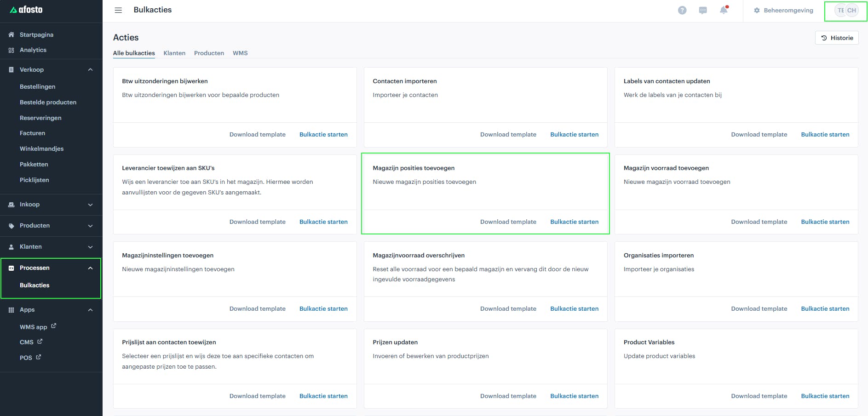Open Bulkacties under Processen
868x416 pixels.
(x=34, y=285)
